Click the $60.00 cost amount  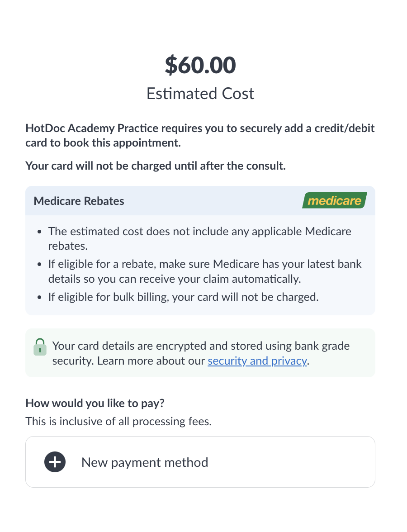coord(200,65)
